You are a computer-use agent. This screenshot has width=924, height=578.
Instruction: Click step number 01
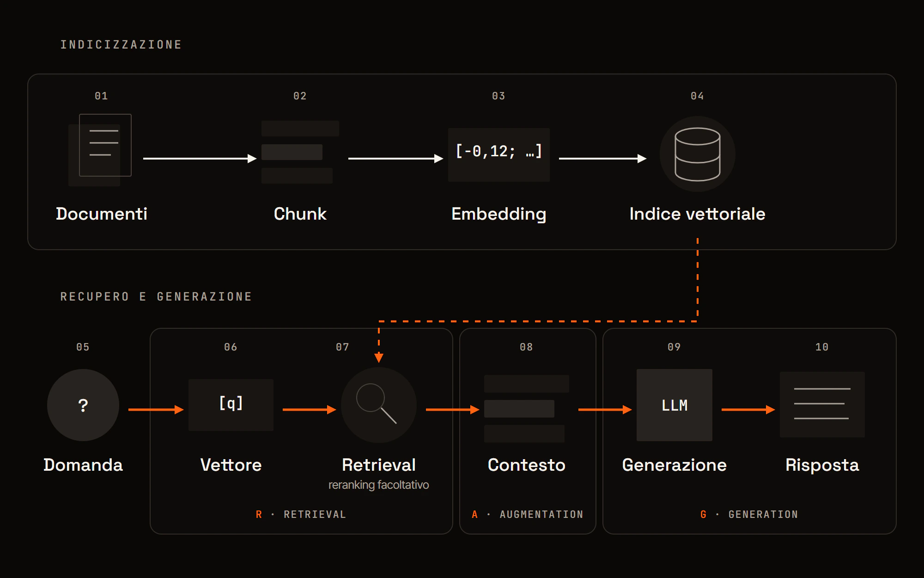coord(102,96)
